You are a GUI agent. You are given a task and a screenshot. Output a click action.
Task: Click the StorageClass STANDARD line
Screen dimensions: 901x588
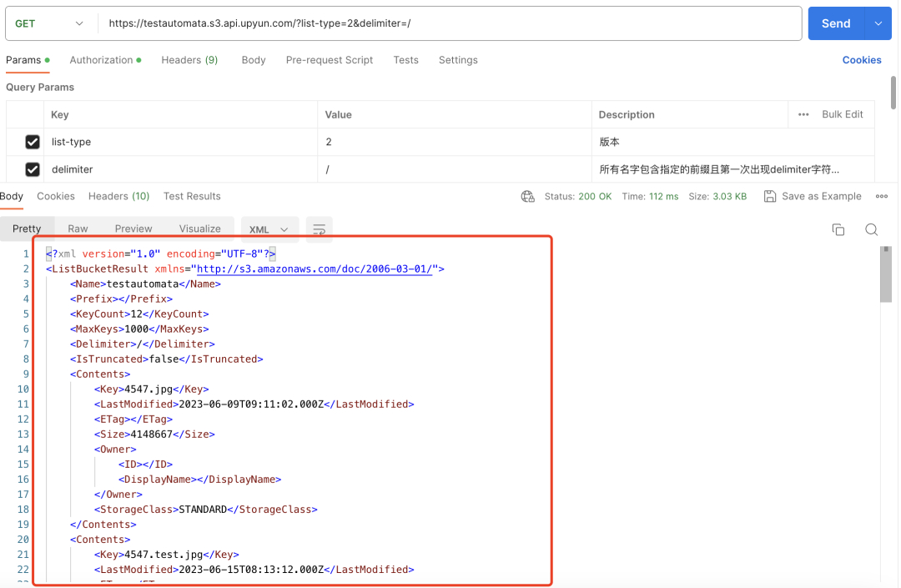pos(206,510)
